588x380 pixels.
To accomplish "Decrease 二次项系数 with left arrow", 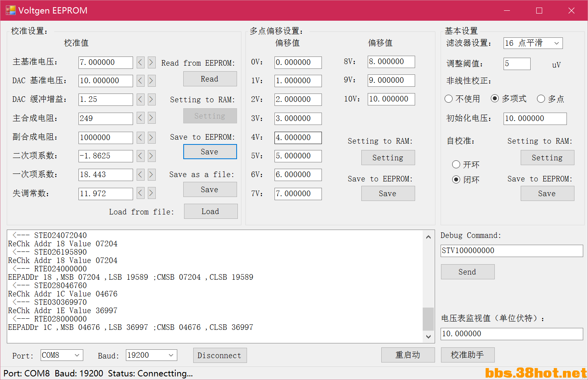I will (x=140, y=156).
